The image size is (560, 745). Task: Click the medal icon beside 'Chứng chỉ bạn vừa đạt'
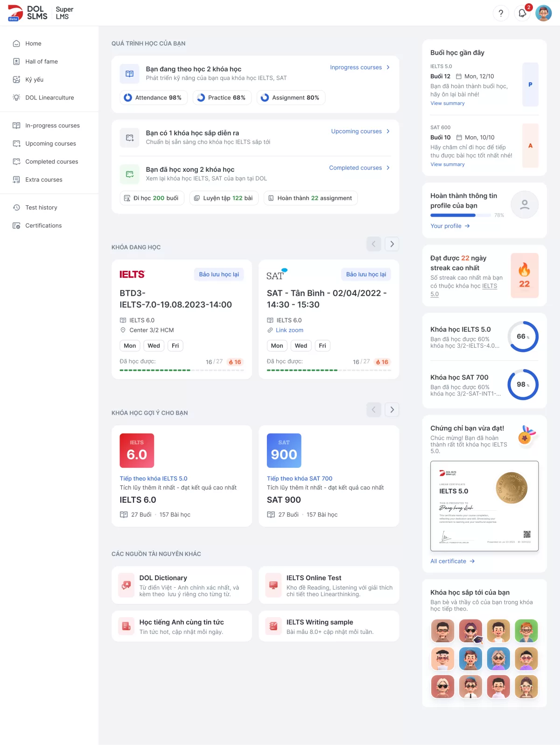pos(527,436)
